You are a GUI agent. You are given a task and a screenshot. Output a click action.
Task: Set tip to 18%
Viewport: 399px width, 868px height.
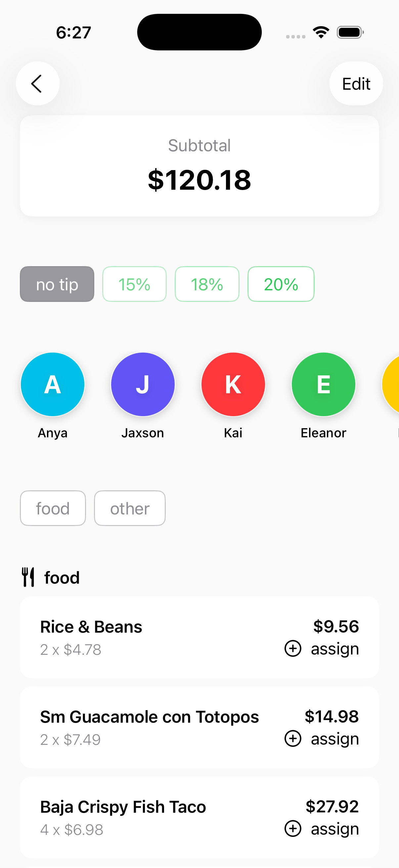tap(207, 284)
